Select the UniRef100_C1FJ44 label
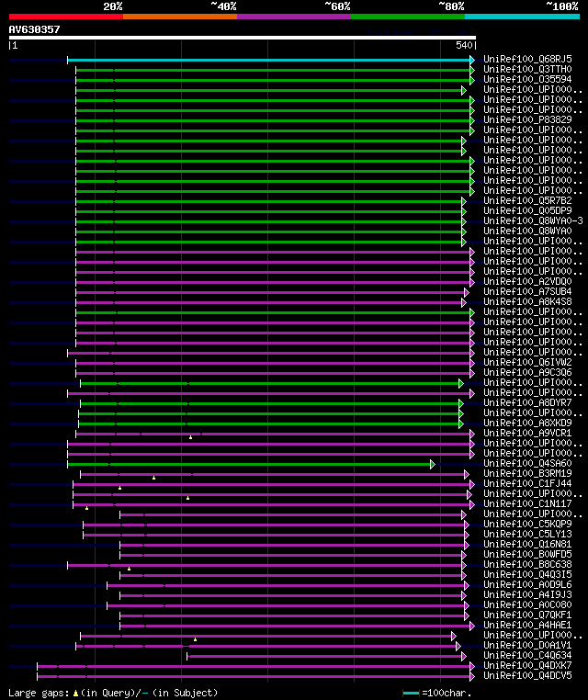The width and height of the screenshot is (588, 700). click(527, 483)
